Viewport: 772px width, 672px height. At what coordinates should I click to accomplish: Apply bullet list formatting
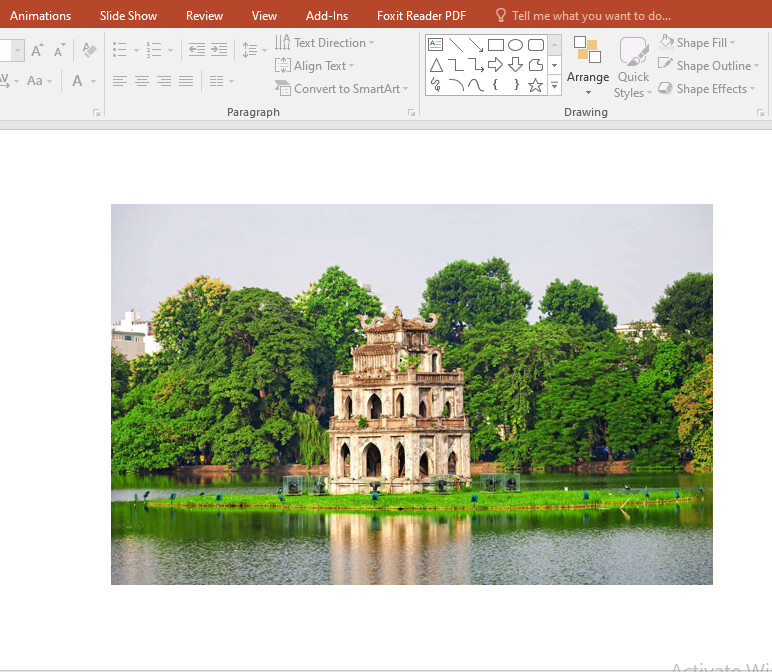coord(120,50)
